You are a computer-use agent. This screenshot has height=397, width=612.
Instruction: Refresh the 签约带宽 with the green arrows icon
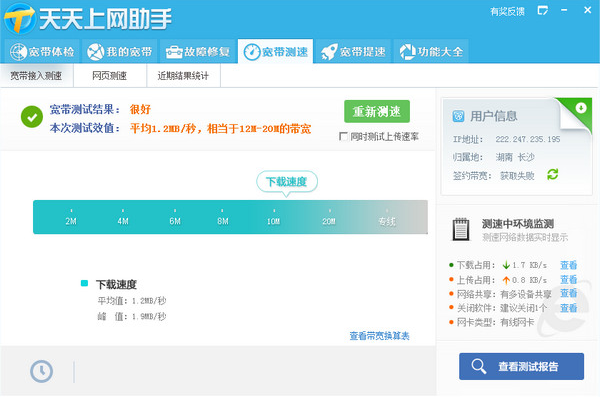[552, 174]
